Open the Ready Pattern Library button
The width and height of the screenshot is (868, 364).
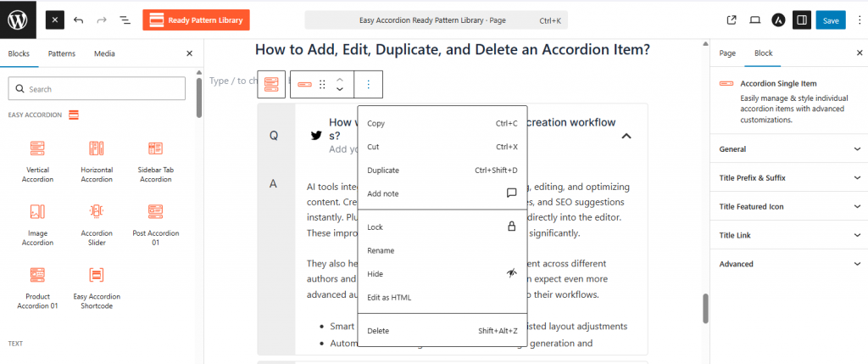pos(196,20)
